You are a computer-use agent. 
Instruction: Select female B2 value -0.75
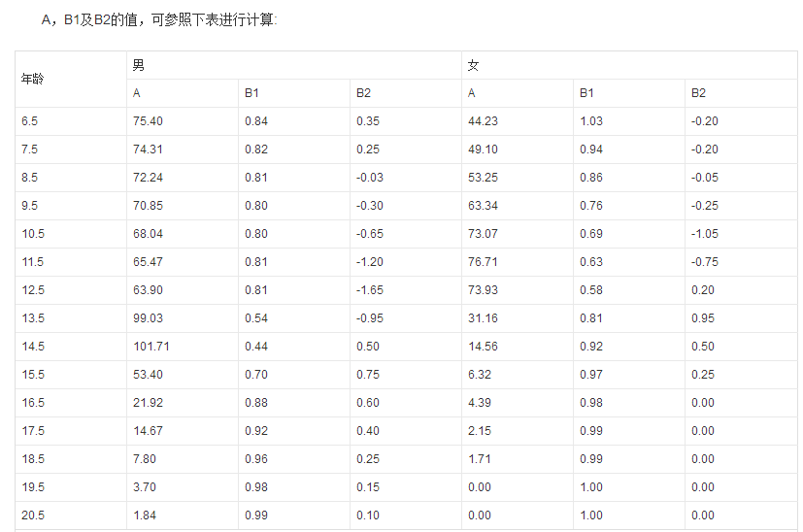coord(705,262)
